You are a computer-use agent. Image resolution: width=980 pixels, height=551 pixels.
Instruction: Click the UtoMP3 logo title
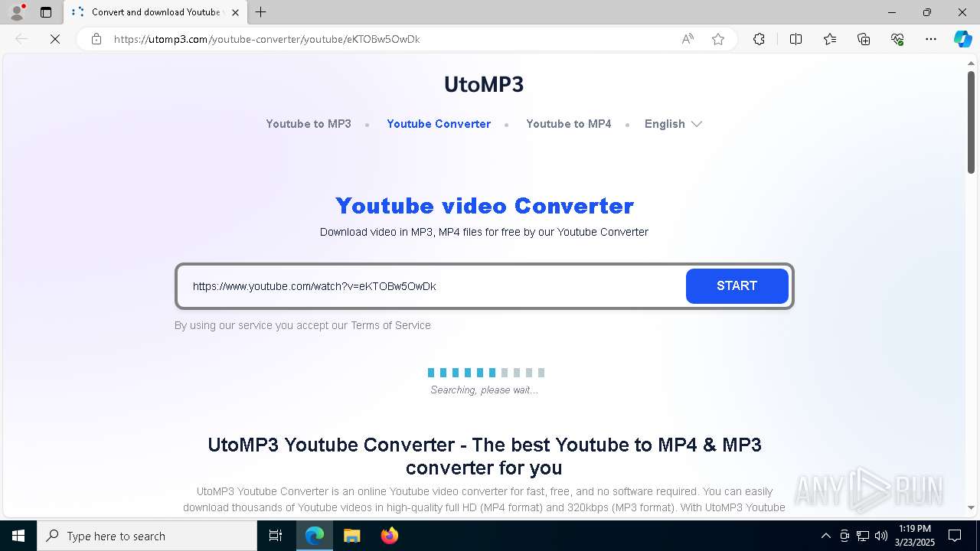[x=484, y=84]
